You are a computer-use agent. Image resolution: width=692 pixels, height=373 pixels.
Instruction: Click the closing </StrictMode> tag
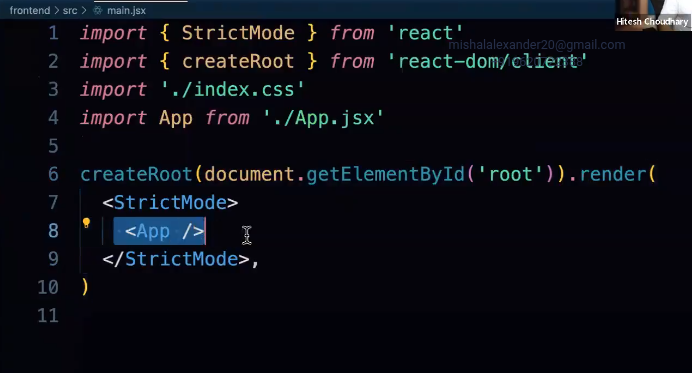[176, 259]
